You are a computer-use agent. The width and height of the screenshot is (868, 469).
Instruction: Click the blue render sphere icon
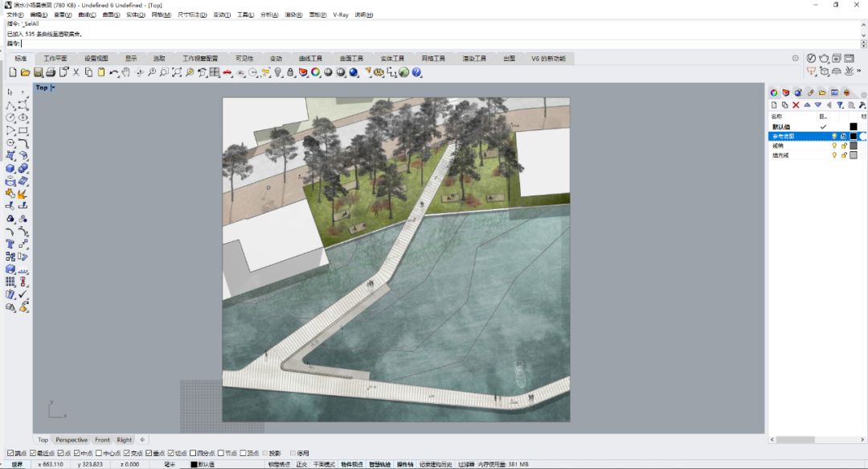tap(354, 72)
